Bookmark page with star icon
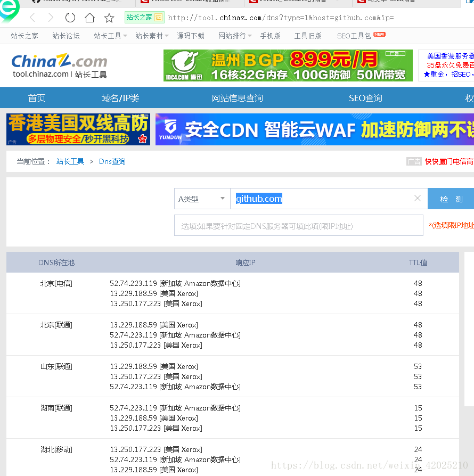The width and height of the screenshot is (474, 476). [x=109, y=18]
